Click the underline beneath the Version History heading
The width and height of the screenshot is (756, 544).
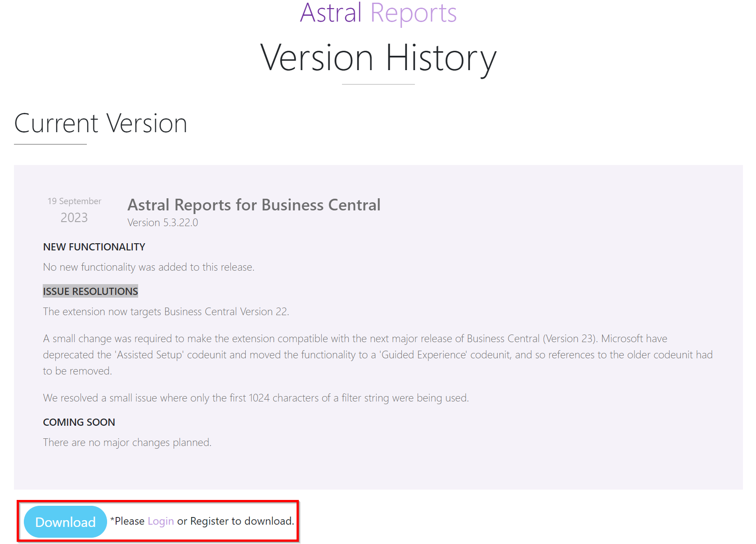pos(378,84)
